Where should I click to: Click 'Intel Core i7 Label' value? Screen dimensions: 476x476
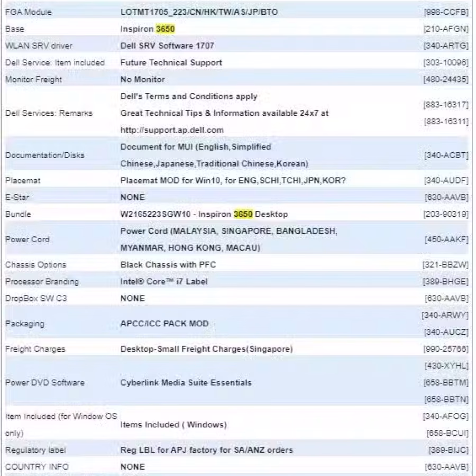[x=164, y=282]
